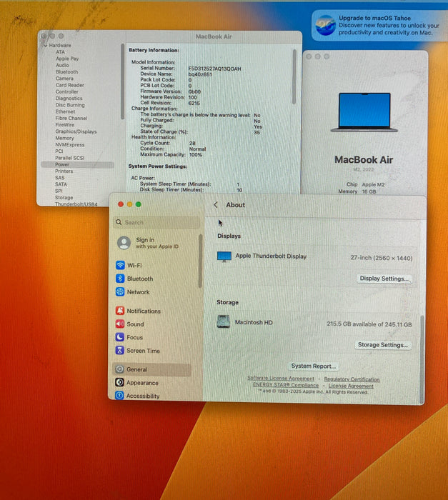The height and width of the screenshot is (500, 448).
Task: Click the Apple Thunderbolt Display monitor icon
Action: coord(224,256)
